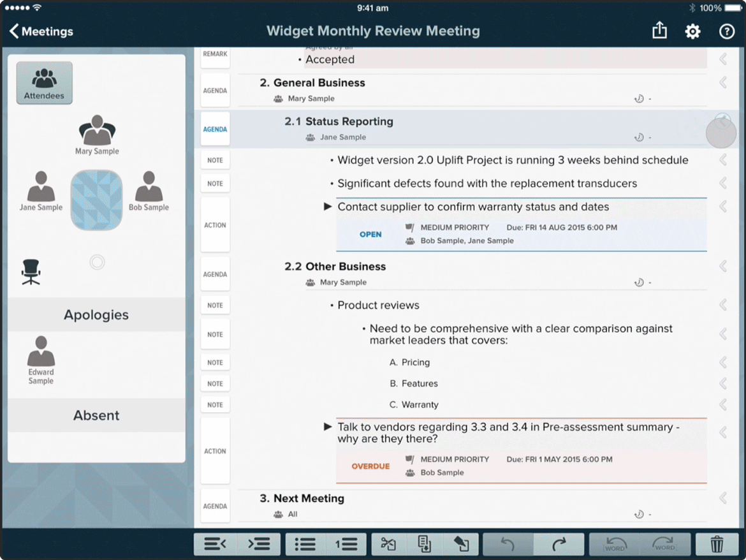Toggle the Attendees panel button
The height and width of the screenshot is (560, 746).
pyautogui.click(x=44, y=83)
